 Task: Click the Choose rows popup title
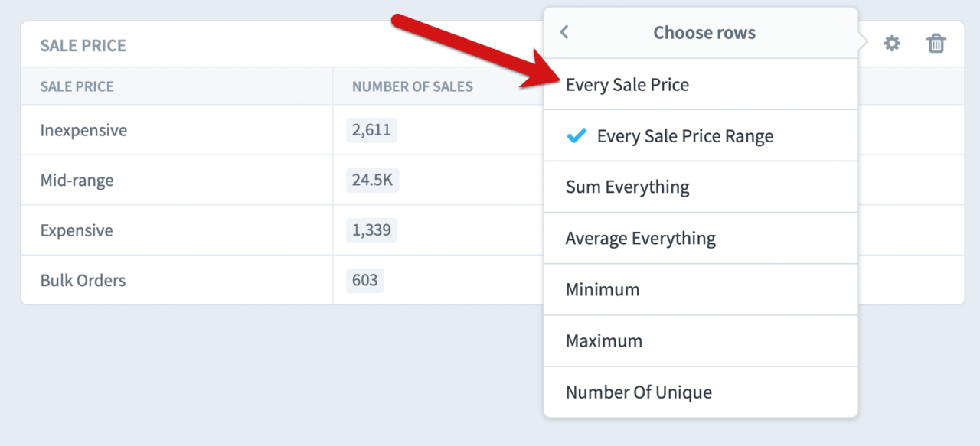point(704,33)
